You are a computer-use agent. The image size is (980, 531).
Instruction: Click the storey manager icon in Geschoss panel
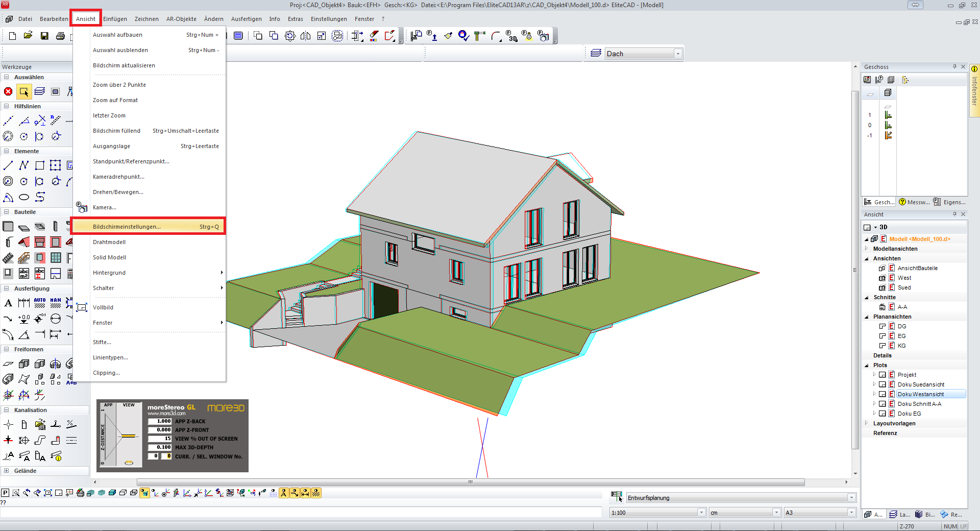[867, 80]
